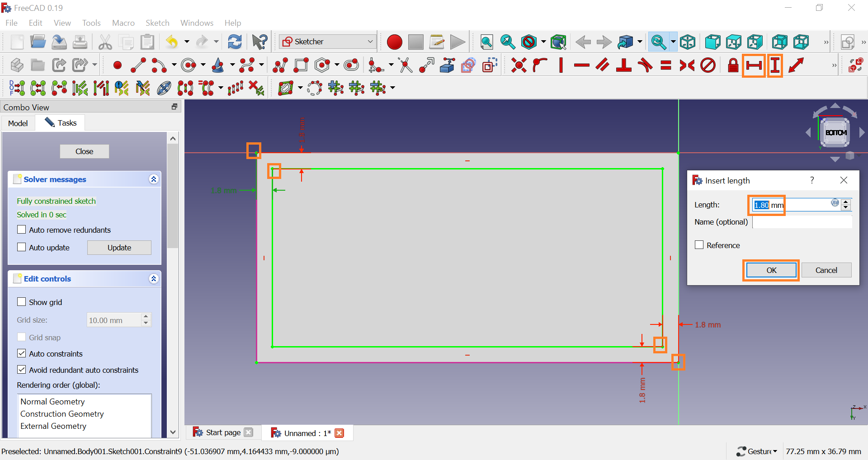Screen dimensions: 868x460
Task: Choose the create rectangle tool
Action: (x=301, y=66)
